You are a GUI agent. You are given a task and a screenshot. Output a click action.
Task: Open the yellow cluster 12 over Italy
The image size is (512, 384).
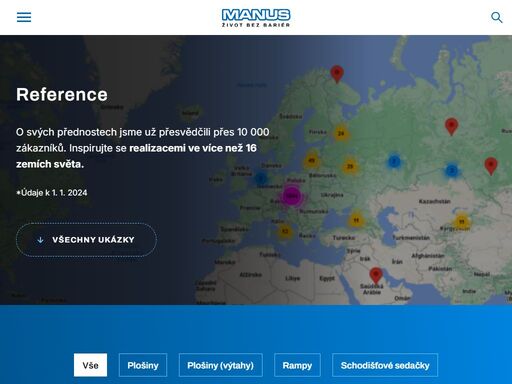pos(285,231)
